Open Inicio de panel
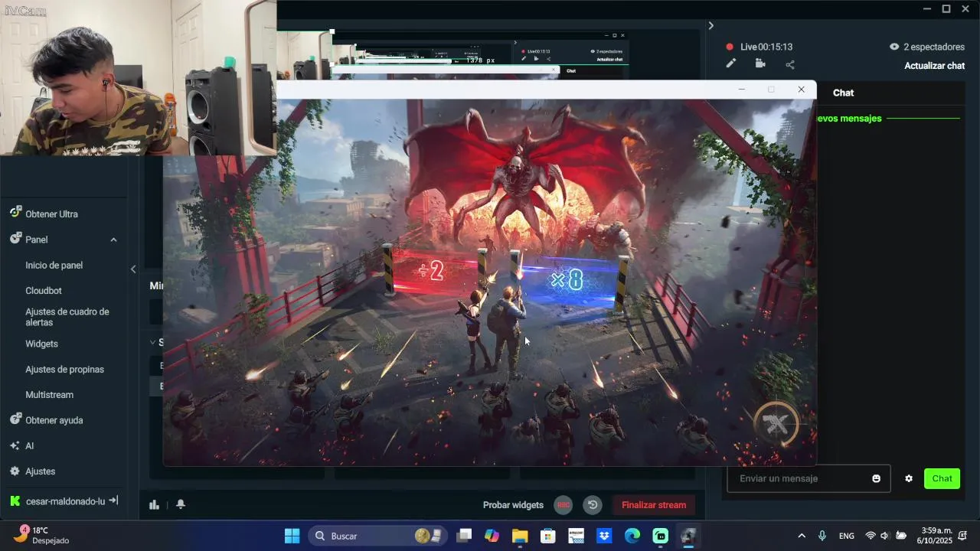The width and height of the screenshot is (980, 551). pos(54,266)
